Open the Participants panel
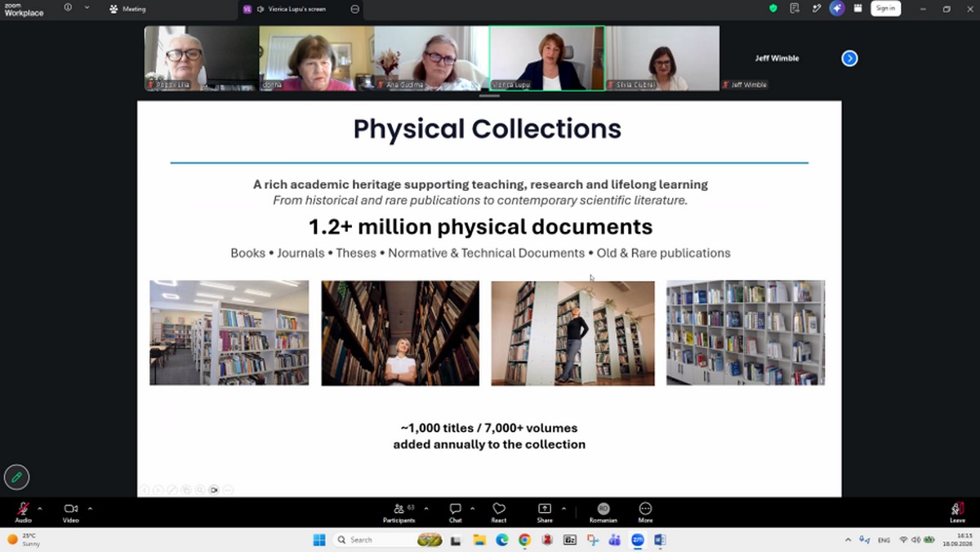The width and height of the screenshot is (980, 552). click(399, 512)
